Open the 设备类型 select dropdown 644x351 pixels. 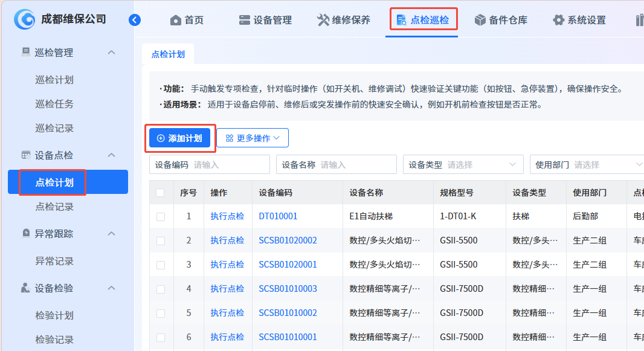point(463,164)
